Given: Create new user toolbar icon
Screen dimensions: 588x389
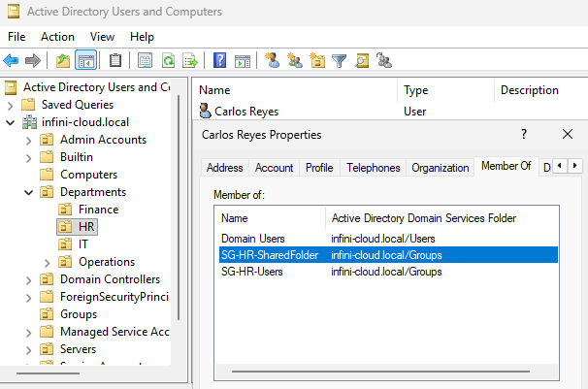Looking at the screenshot, I should pos(273,60).
